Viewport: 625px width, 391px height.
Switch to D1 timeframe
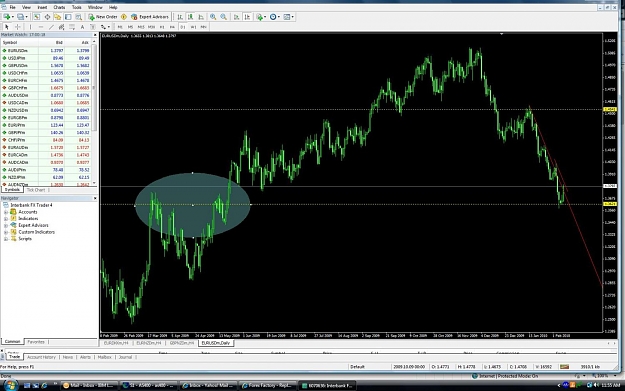[x=183, y=27]
